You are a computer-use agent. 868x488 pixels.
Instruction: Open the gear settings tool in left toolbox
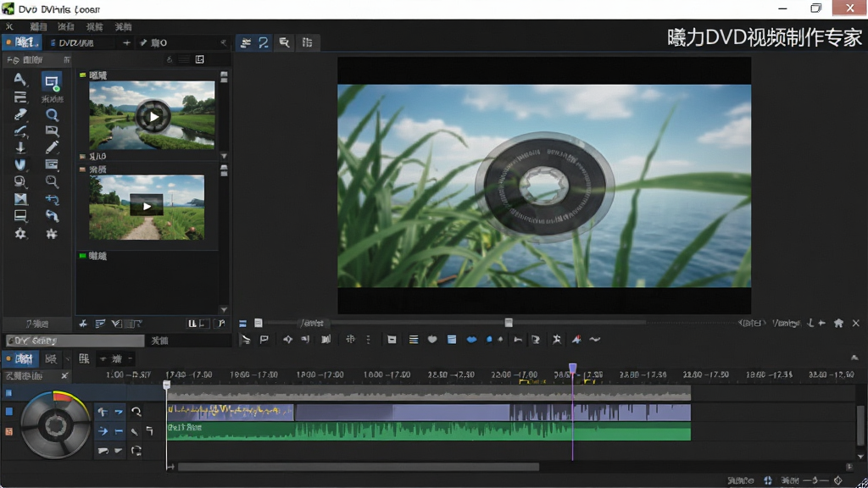20,234
